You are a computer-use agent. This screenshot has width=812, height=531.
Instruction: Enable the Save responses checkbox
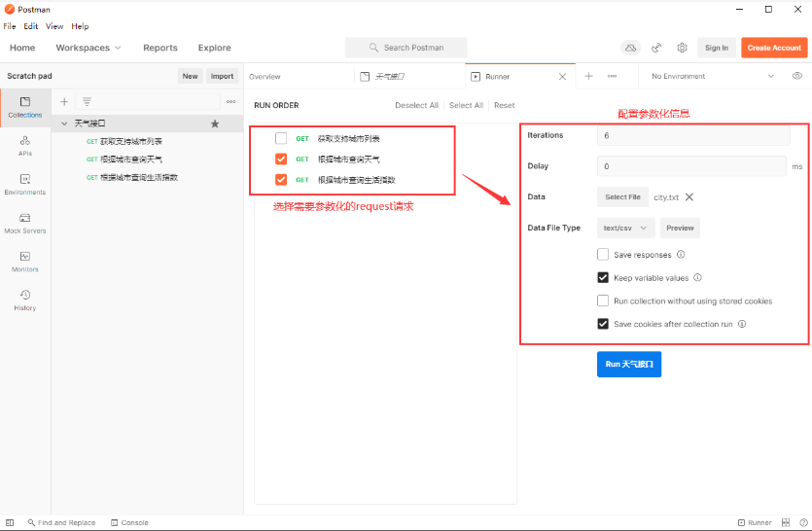click(603, 255)
